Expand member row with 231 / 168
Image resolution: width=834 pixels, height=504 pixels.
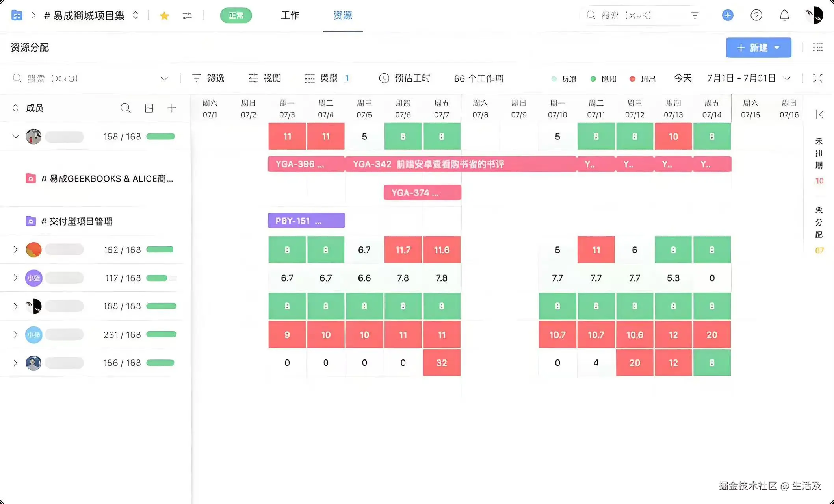pyautogui.click(x=15, y=335)
